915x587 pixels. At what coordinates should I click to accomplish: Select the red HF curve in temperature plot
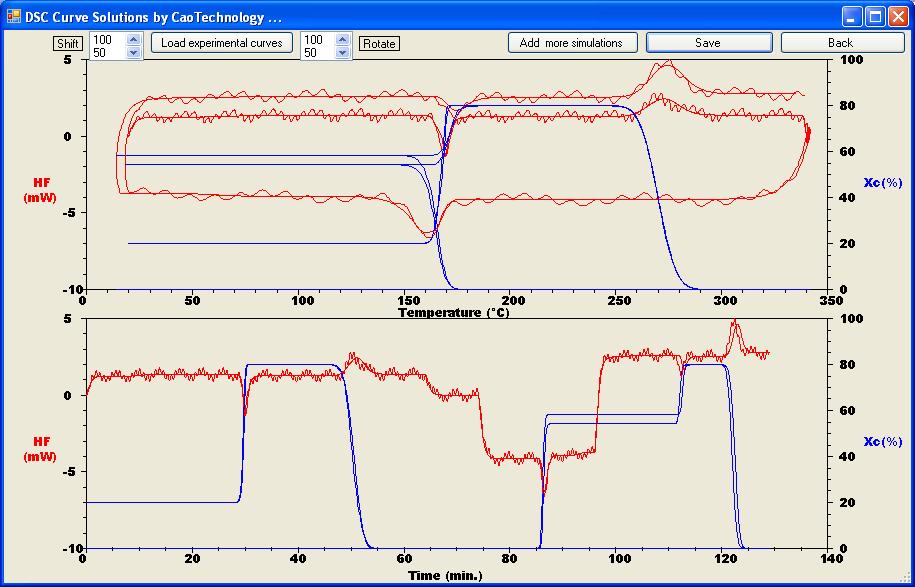click(x=300, y=98)
